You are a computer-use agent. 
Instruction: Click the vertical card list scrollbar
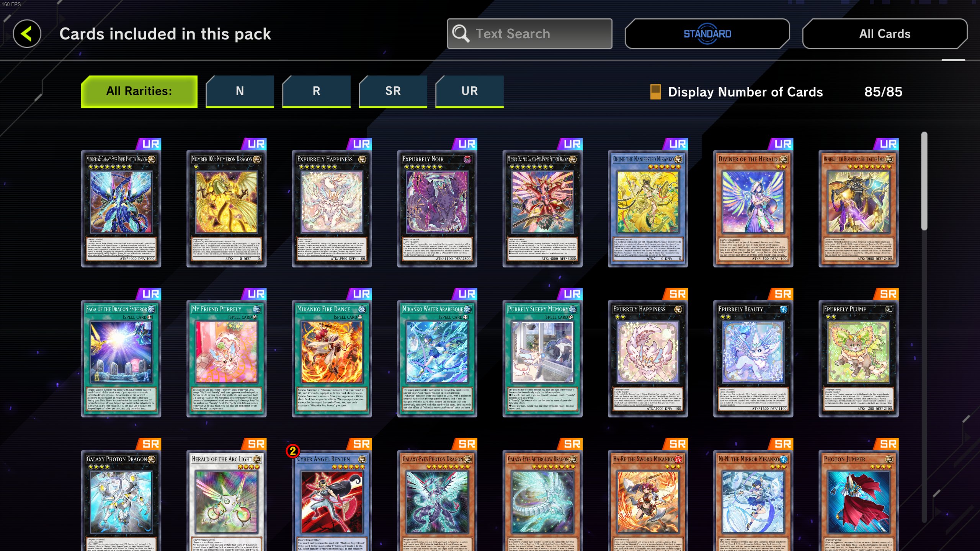point(924,181)
